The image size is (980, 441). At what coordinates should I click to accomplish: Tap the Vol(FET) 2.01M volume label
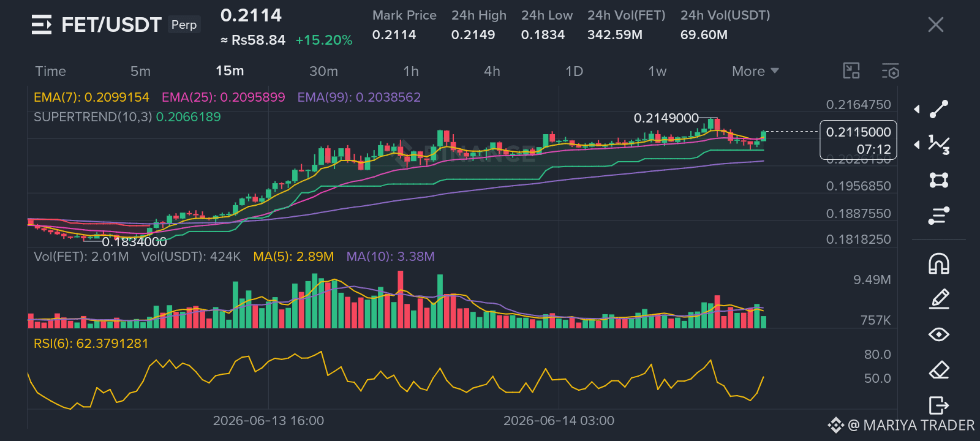click(81, 257)
